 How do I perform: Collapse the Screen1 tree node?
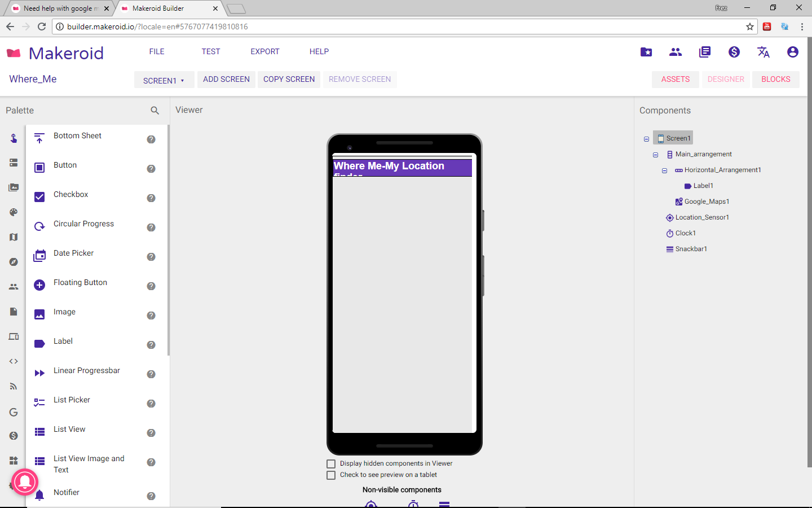click(646, 139)
